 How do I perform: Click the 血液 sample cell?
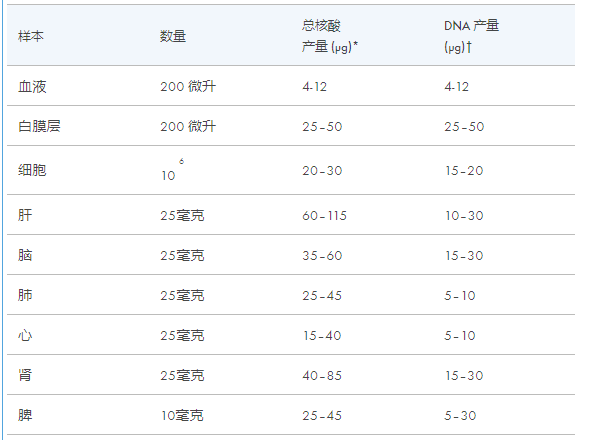coord(32,86)
